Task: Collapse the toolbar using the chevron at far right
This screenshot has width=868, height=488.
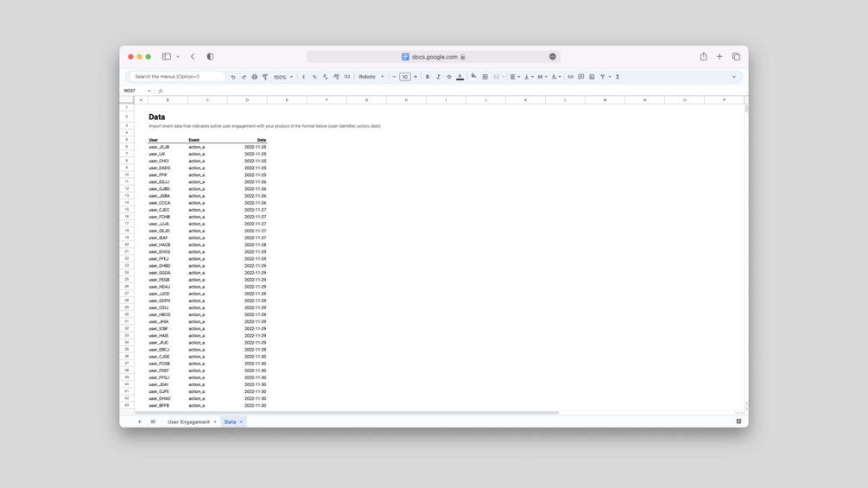Action: pyautogui.click(x=734, y=77)
